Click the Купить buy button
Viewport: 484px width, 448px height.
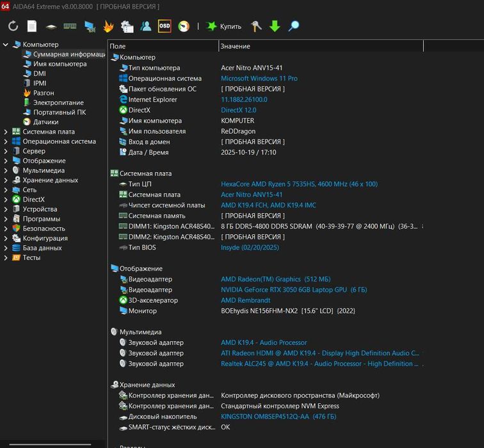pyautogui.click(x=223, y=26)
